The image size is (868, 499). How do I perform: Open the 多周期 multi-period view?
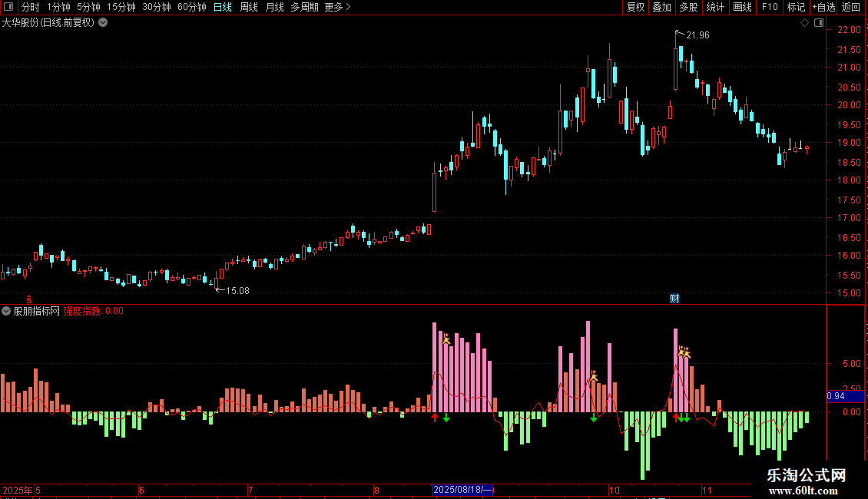(304, 7)
